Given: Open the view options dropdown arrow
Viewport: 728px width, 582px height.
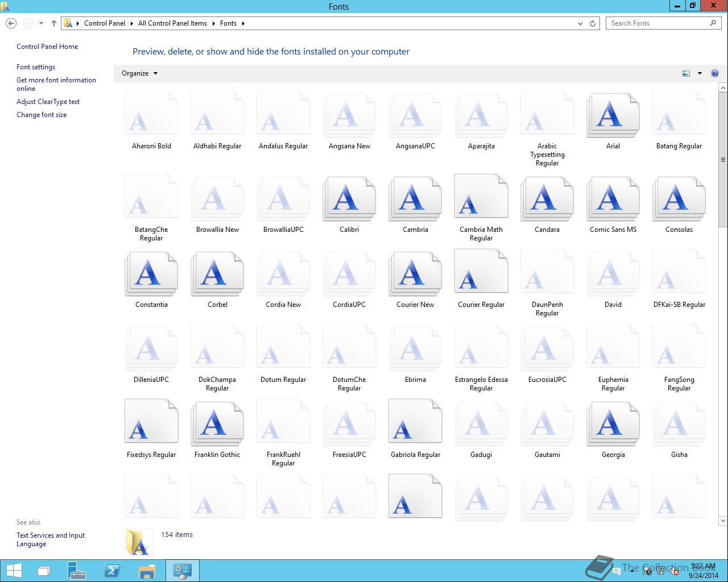Looking at the screenshot, I should click(700, 73).
